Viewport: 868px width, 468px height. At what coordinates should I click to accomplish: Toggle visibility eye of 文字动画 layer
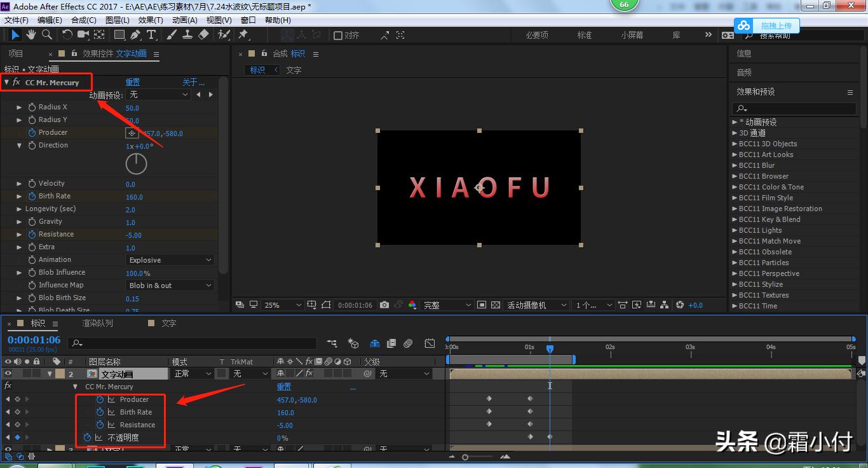pyautogui.click(x=8, y=374)
